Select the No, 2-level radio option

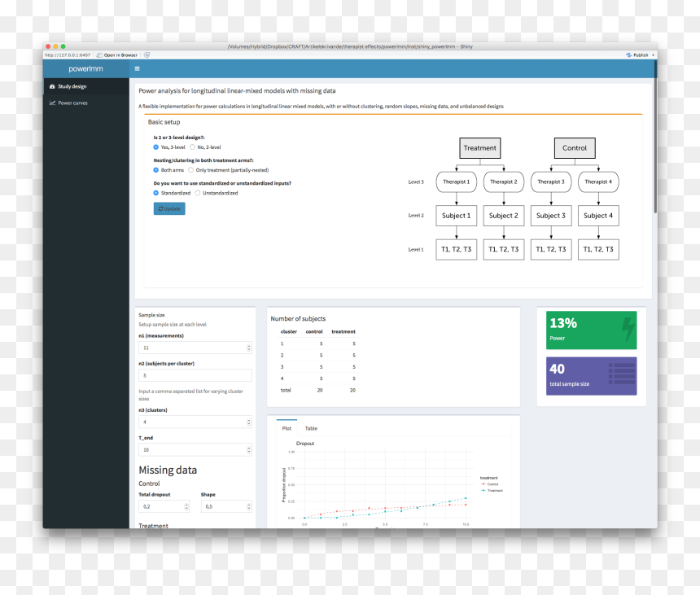pos(192,147)
